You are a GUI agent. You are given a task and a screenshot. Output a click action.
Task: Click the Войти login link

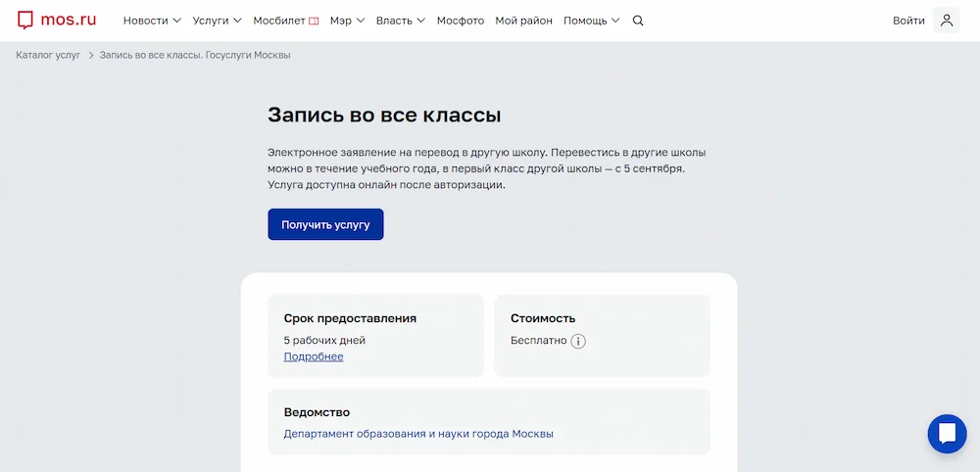[x=908, y=21]
